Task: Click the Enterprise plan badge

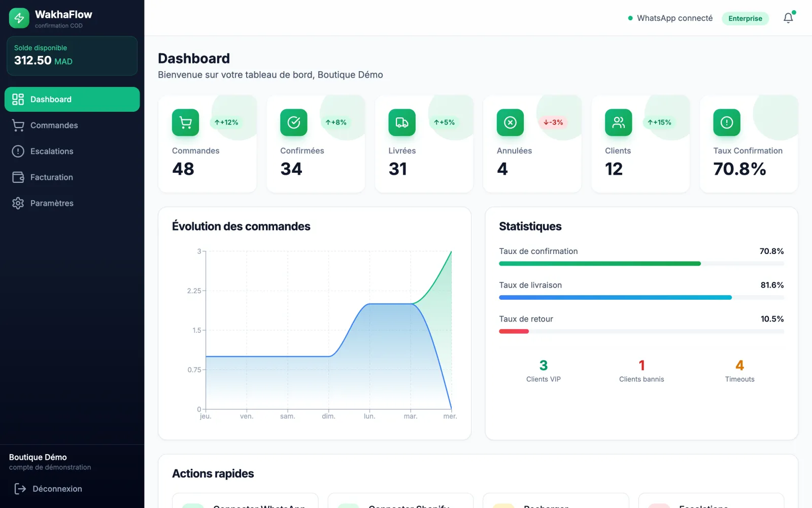Action: [x=745, y=18]
